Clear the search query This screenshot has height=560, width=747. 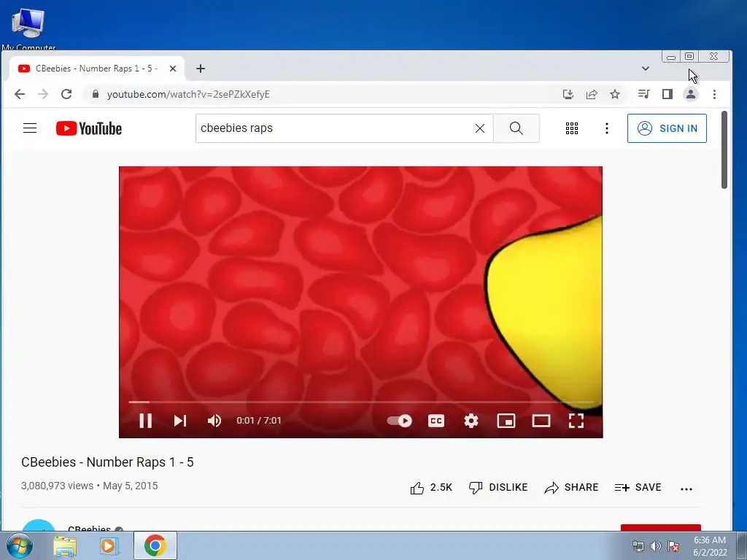[480, 128]
